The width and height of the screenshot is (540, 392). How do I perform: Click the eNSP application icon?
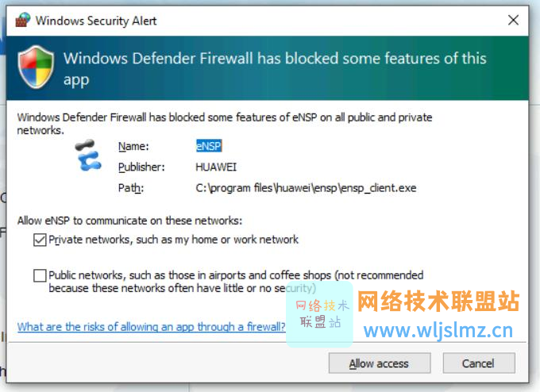tap(88, 156)
